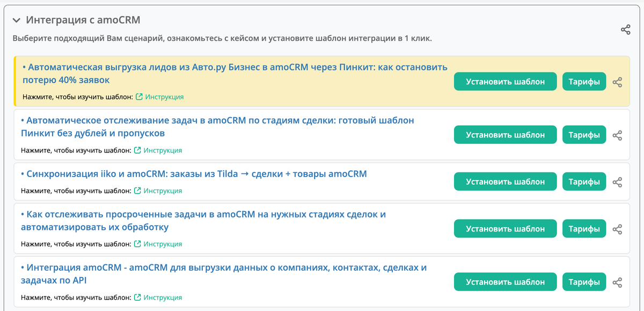Open Инструкция link under Авто.ру Бизнес template

pos(160,97)
